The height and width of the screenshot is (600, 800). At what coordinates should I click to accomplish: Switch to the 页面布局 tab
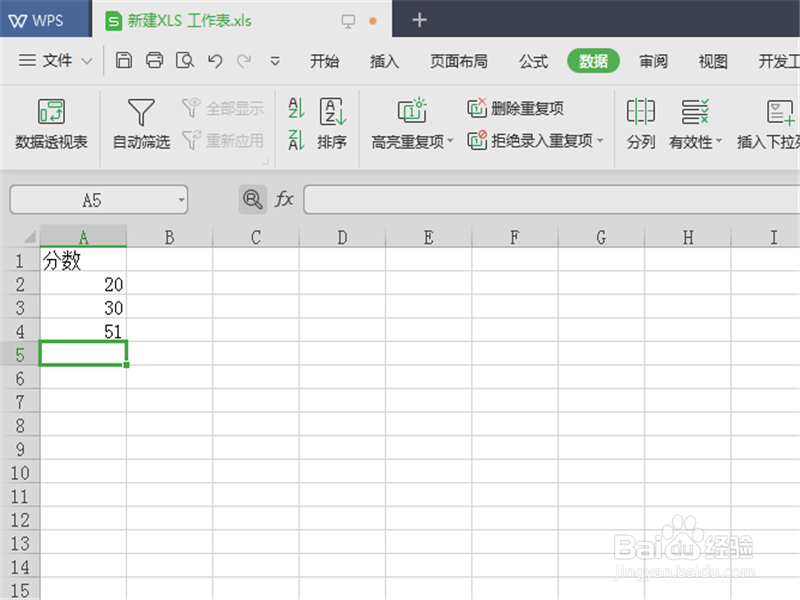click(459, 62)
